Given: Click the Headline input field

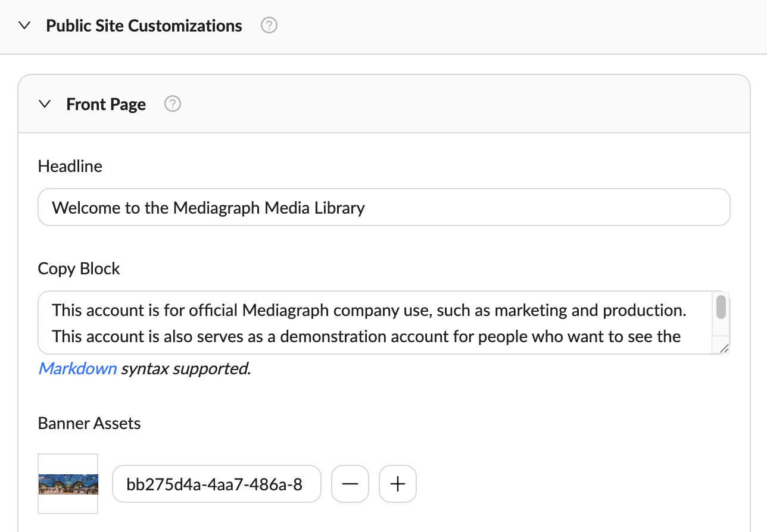Looking at the screenshot, I should tap(384, 207).
